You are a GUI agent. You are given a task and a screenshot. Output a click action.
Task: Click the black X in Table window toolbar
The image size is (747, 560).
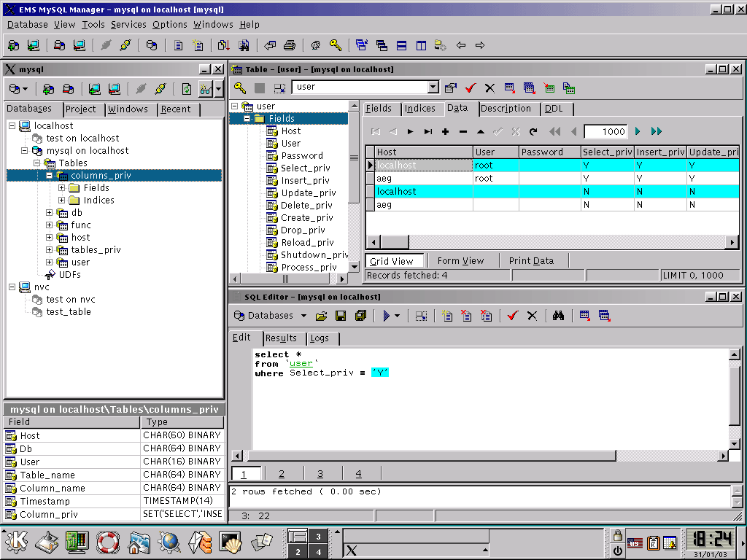point(489,88)
